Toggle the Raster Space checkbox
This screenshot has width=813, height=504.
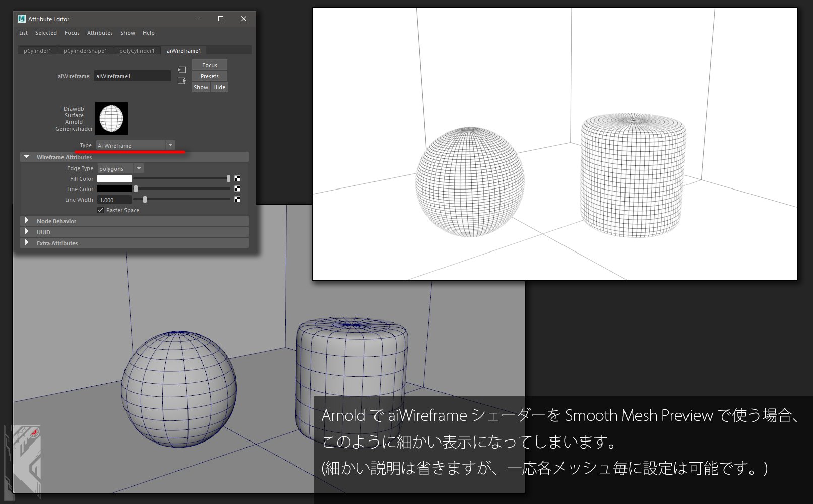tap(101, 210)
